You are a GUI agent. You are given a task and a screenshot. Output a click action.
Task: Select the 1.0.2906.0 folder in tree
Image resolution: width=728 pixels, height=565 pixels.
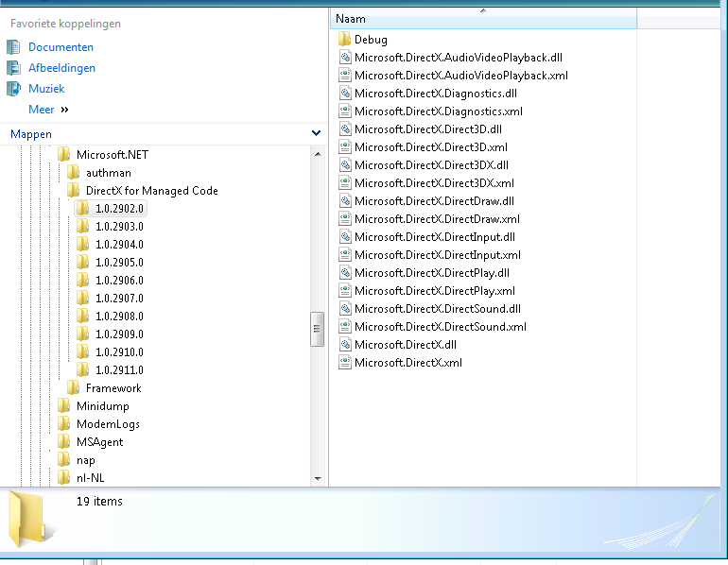(111, 281)
